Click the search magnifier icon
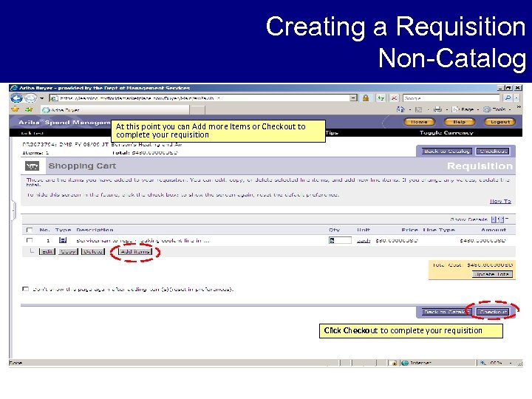The height and width of the screenshot is (399, 532). click(508, 98)
